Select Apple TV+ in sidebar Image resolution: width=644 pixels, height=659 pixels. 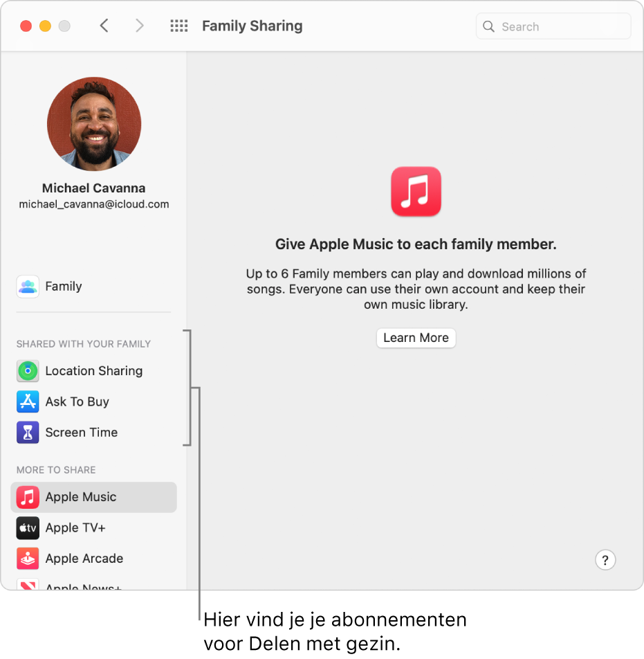(x=93, y=528)
